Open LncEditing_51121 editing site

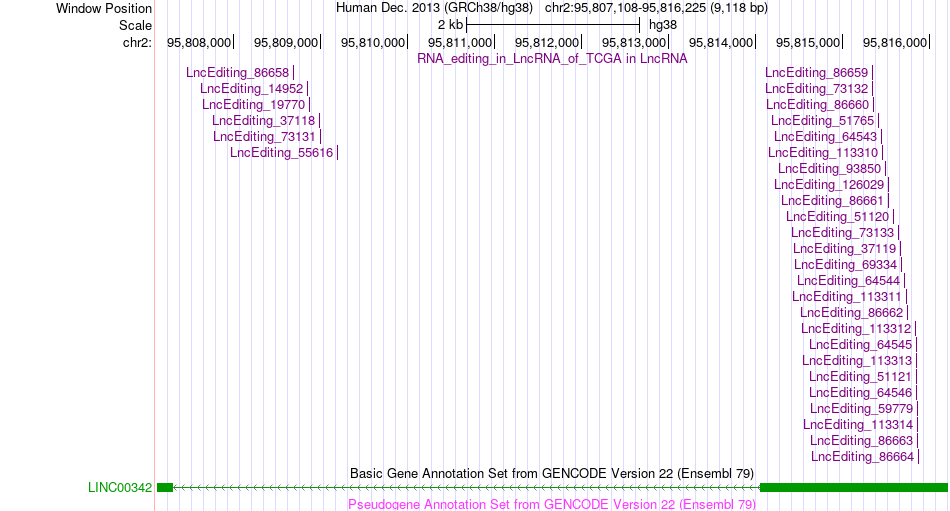[x=861, y=377]
